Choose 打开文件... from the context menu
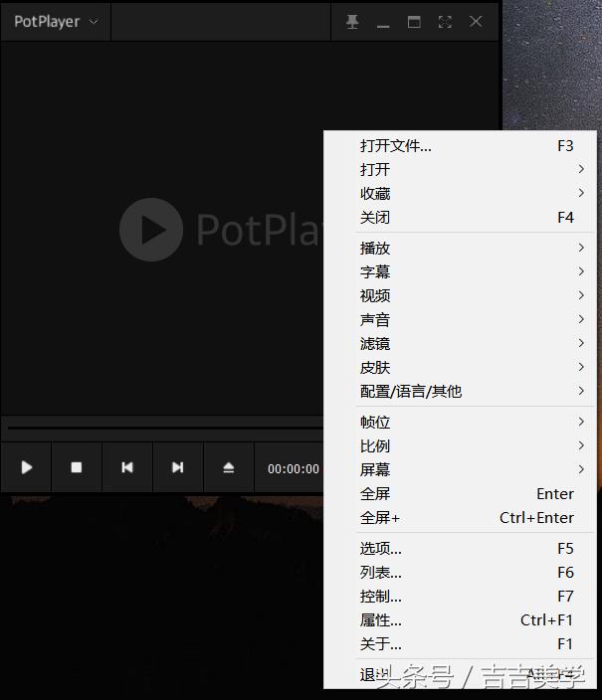 pyautogui.click(x=460, y=146)
